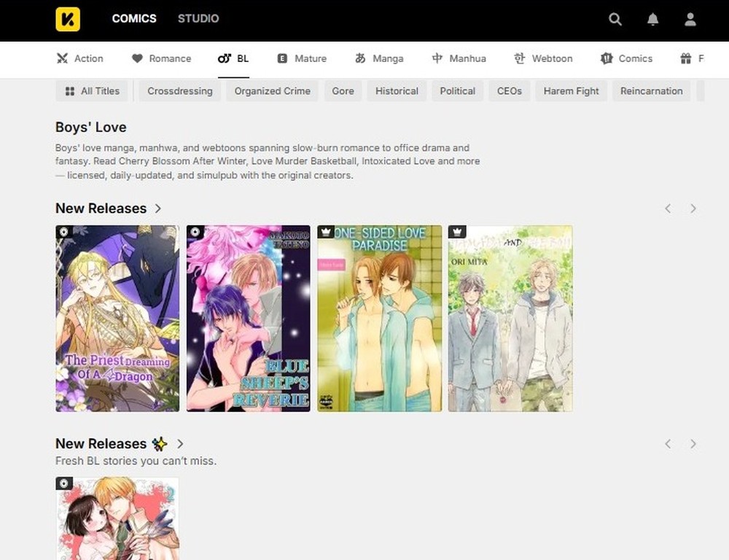
Task: Open volume 2 cover under Fresh BL stories
Action: click(117, 518)
